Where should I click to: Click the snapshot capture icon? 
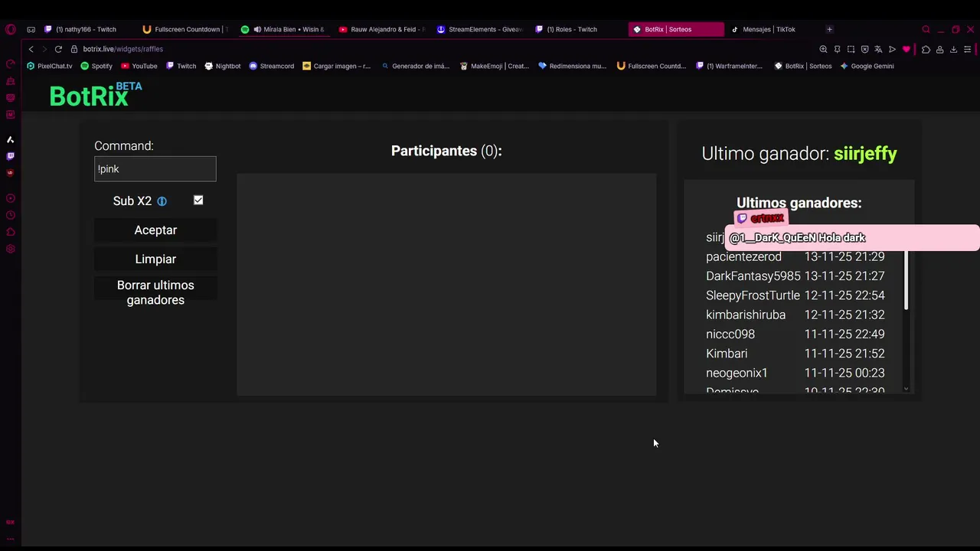(851, 49)
